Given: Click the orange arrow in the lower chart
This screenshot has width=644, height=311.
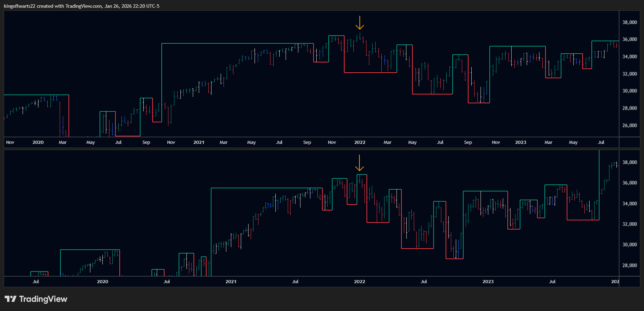Looking at the screenshot, I should click(x=359, y=163).
